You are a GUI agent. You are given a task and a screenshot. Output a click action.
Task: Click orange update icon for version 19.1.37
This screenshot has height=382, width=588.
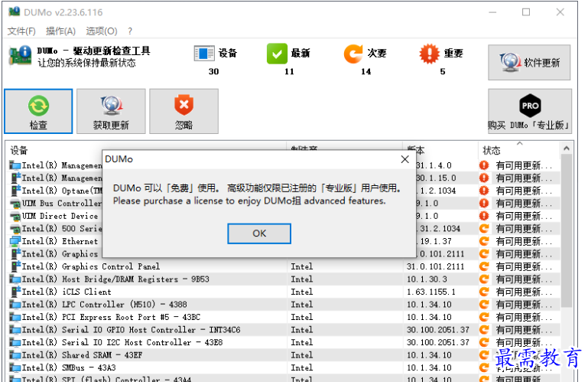pyautogui.click(x=484, y=241)
